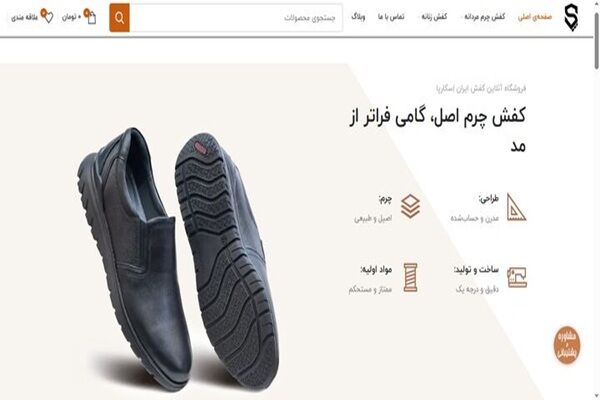Viewport: 600px width, 400px height.
Task: Click the page vertical scrollbar
Action: point(596,200)
